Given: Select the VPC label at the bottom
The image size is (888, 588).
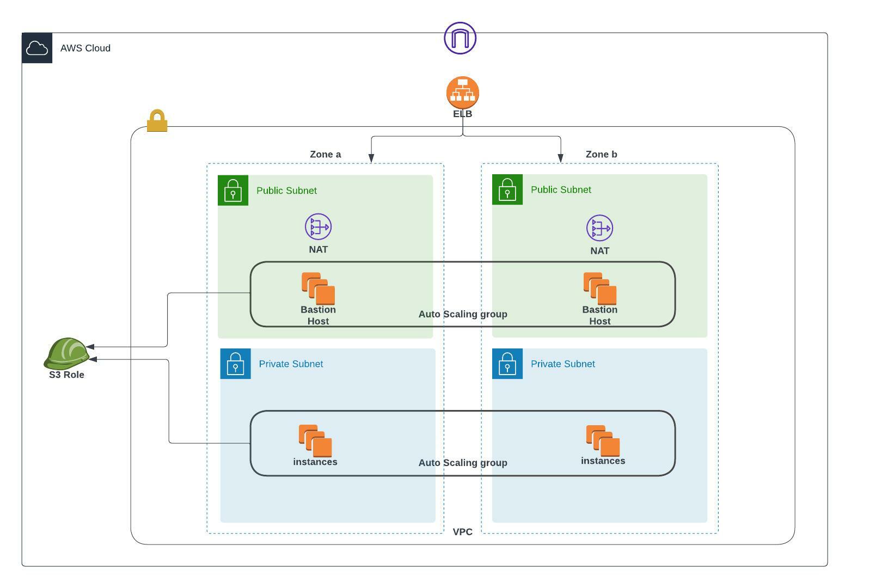Looking at the screenshot, I should pos(462,532).
